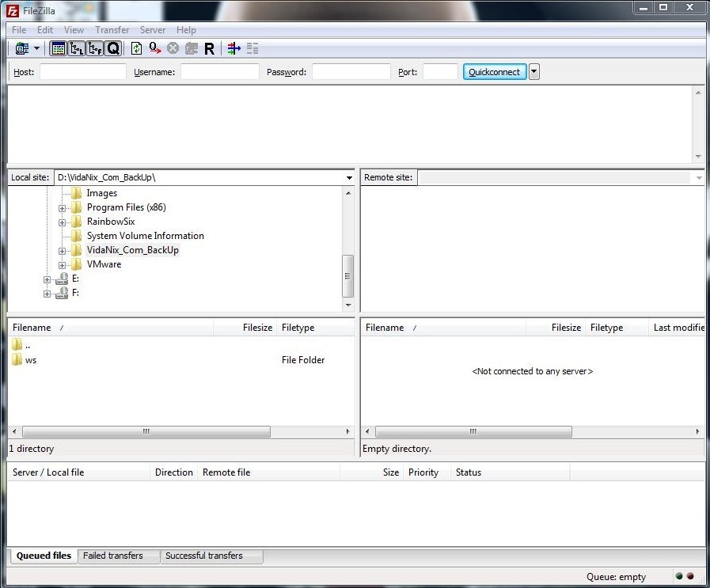This screenshot has height=588, width=710.
Task: Sort remote list by Filetype column
Action: [617, 328]
